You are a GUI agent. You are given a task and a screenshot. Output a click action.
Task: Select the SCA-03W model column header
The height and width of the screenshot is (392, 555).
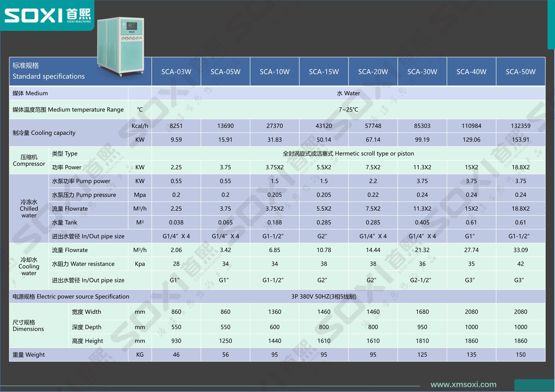176,72
